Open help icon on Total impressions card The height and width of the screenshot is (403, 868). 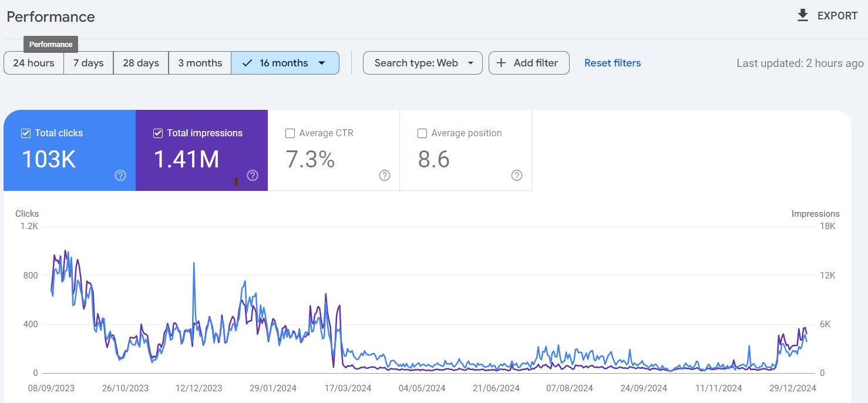(x=253, y=175)
